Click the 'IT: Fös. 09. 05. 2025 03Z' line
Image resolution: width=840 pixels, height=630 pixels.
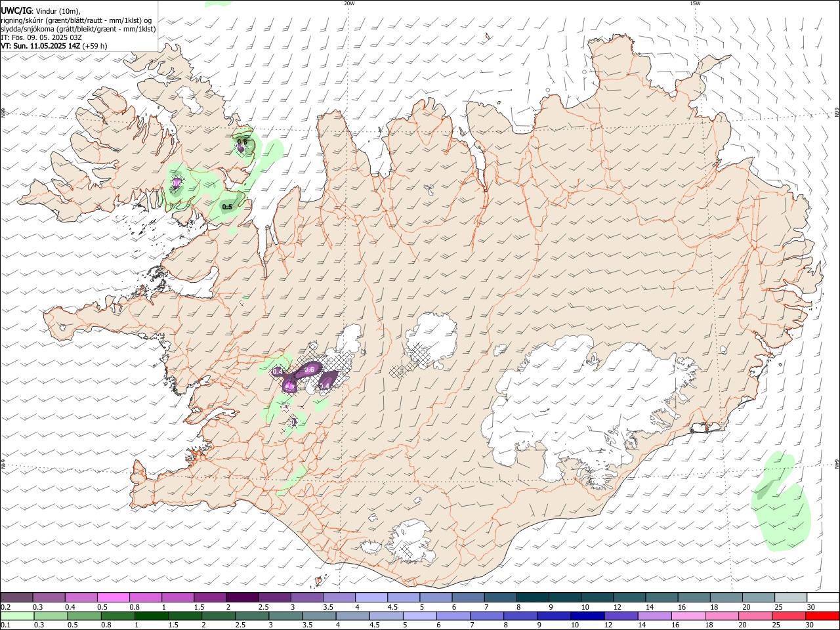click(41, 37)
